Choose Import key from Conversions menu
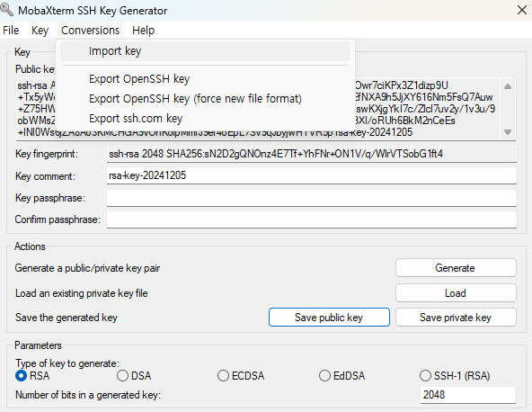532x412 pixels. click(205, 51)
